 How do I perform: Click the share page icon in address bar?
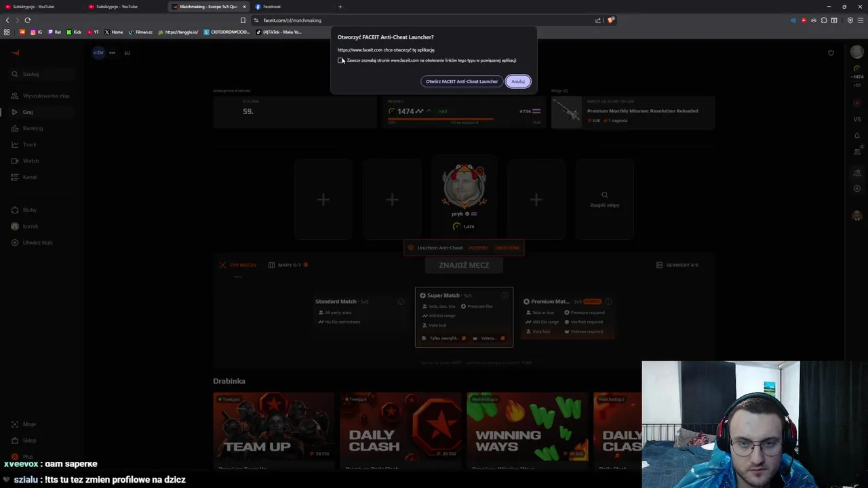pyautogui.click(x=597, y=20)
